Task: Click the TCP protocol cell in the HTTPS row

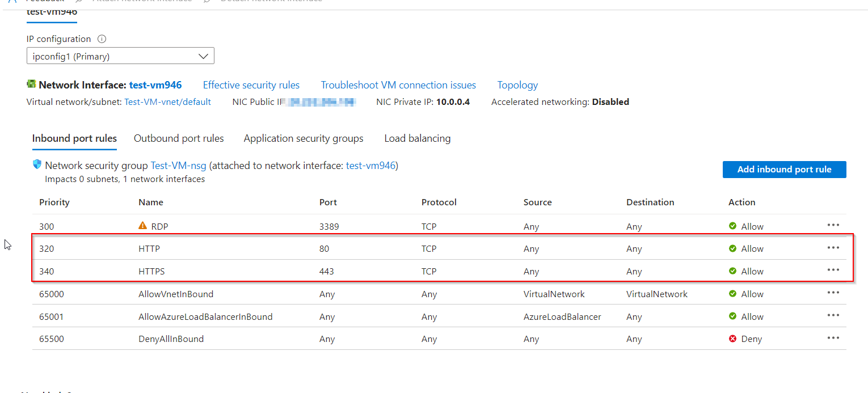Action: tap(429, 272)
